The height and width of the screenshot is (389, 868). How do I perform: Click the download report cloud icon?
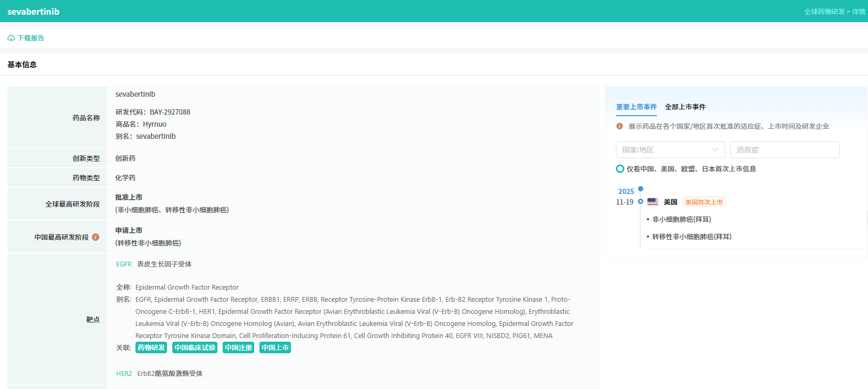11,38
